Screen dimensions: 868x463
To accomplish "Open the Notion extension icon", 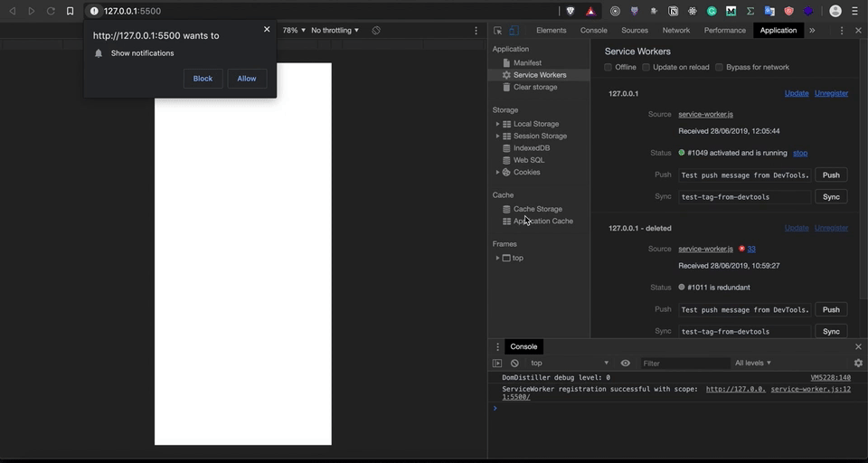I will [x=673, y=11].
